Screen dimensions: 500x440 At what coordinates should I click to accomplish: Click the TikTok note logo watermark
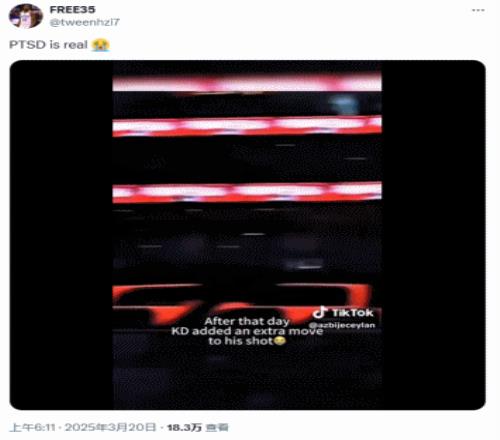coord(320,312)
